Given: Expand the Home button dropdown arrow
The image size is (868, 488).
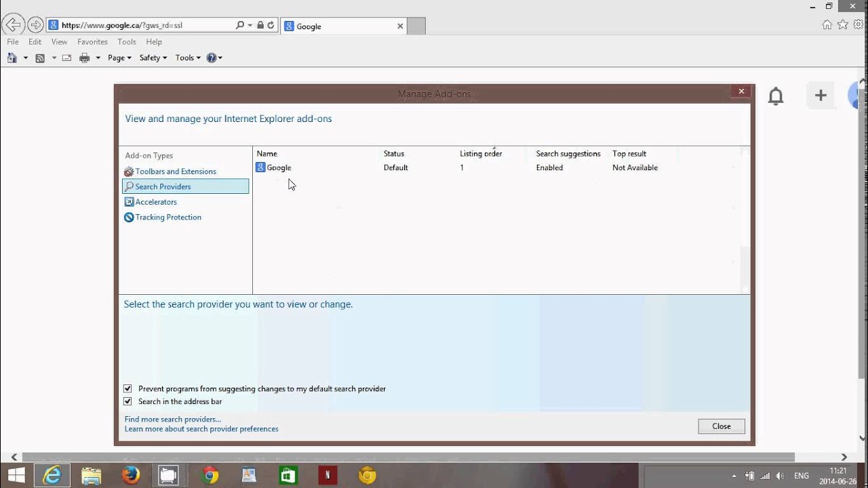Looking at the screenshot, I should (26, 58).
